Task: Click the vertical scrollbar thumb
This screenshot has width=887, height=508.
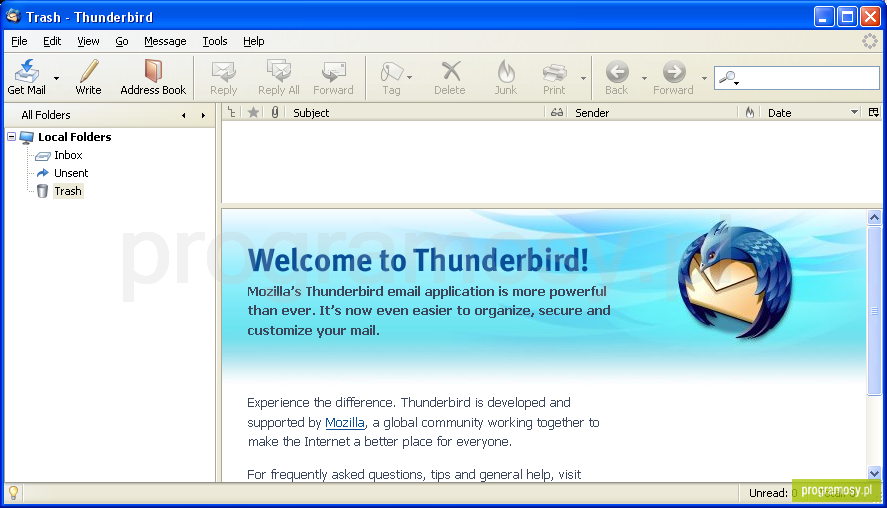Action: (875, 310)
